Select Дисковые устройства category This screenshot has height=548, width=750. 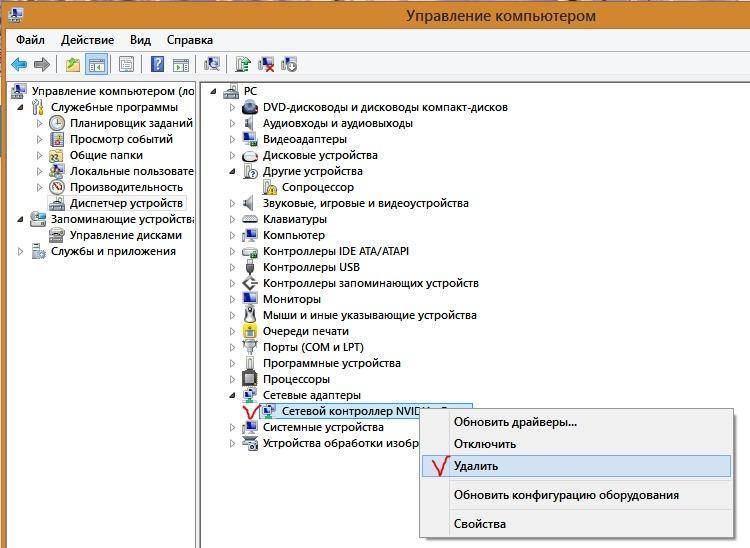320,155
